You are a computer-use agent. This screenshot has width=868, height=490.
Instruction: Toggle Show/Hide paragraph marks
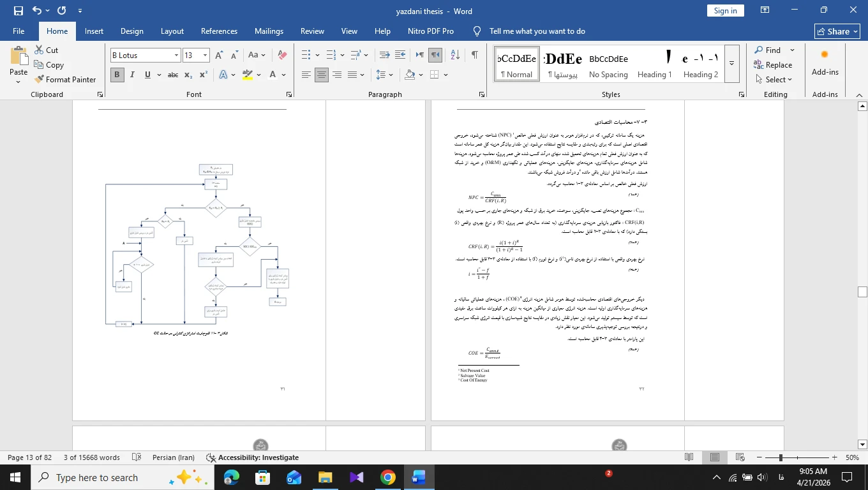pyautogui.click(x=474, y=56)
